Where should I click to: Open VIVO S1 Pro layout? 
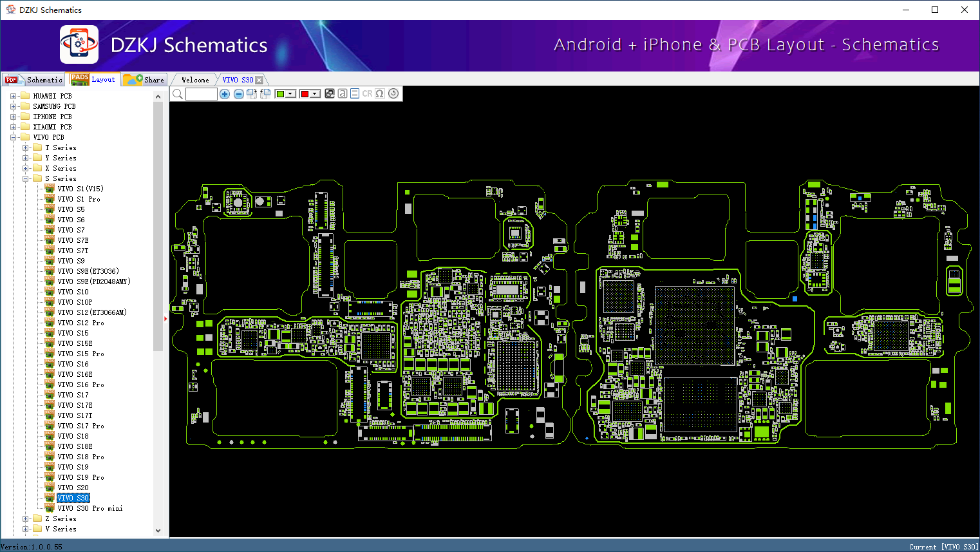tap(79, 199)
